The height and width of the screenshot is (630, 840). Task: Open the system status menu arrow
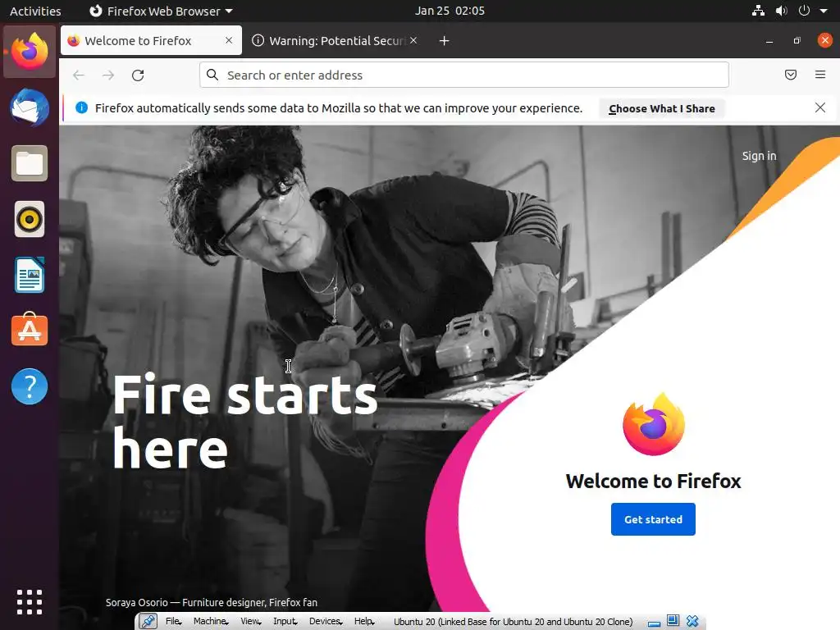point(824,11)
